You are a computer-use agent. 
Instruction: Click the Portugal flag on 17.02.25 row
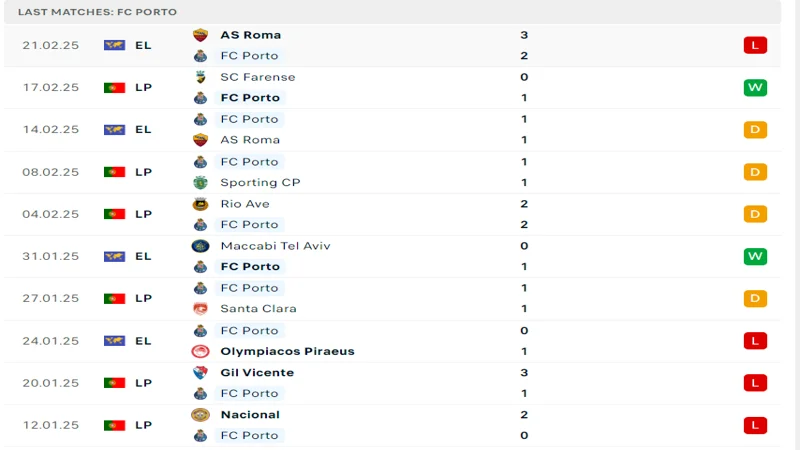pyautogui.click(x=114, y=88)
